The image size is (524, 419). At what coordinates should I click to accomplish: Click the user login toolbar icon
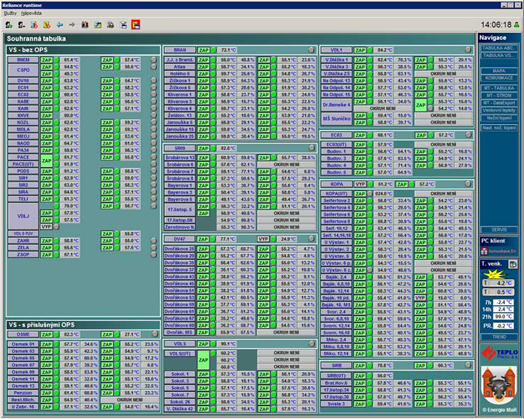[x=9, y=25]
